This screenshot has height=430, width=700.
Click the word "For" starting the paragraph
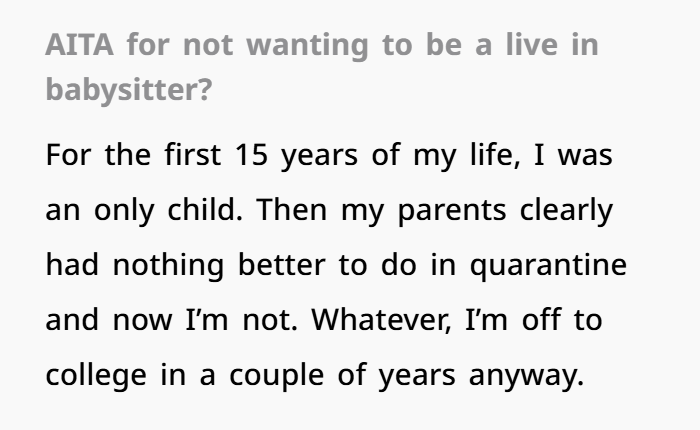68,155
